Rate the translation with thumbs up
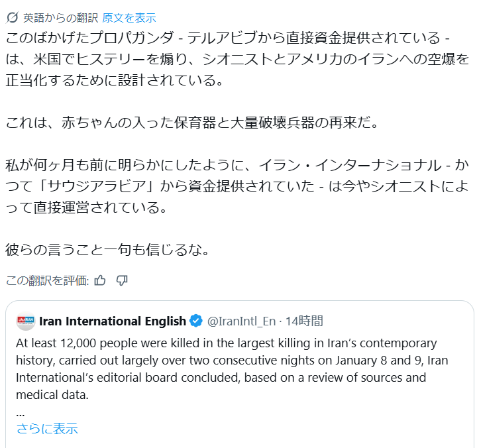The height and width of the screenshot is (448, 477). 100,280
